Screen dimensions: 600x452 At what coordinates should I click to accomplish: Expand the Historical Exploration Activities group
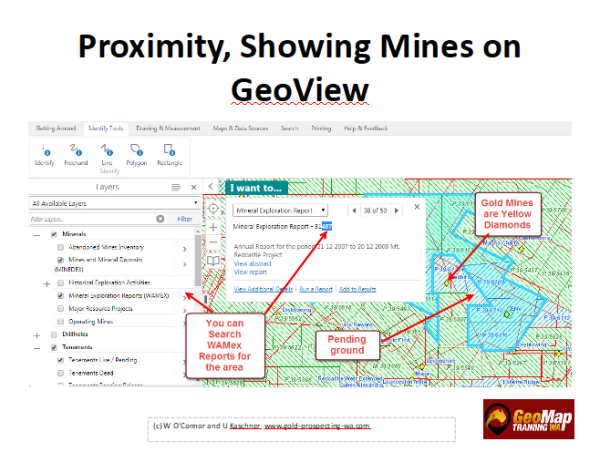(x=47, y=284)
